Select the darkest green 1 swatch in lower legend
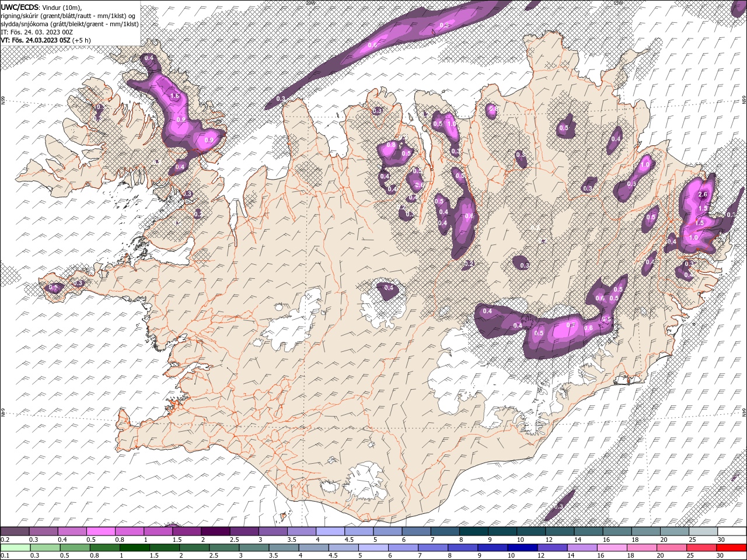747x560 pixels. pyautogui.click(x=134, y=548)
